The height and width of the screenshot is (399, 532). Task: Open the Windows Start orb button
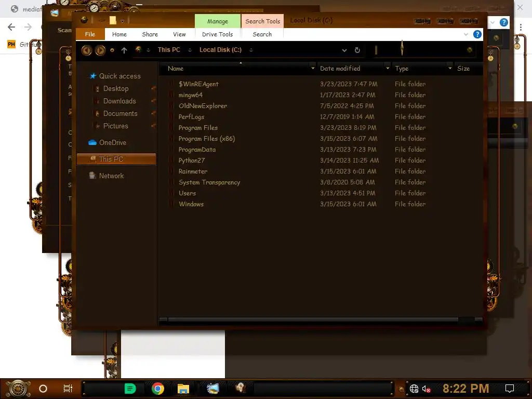[x=18, y=389]
